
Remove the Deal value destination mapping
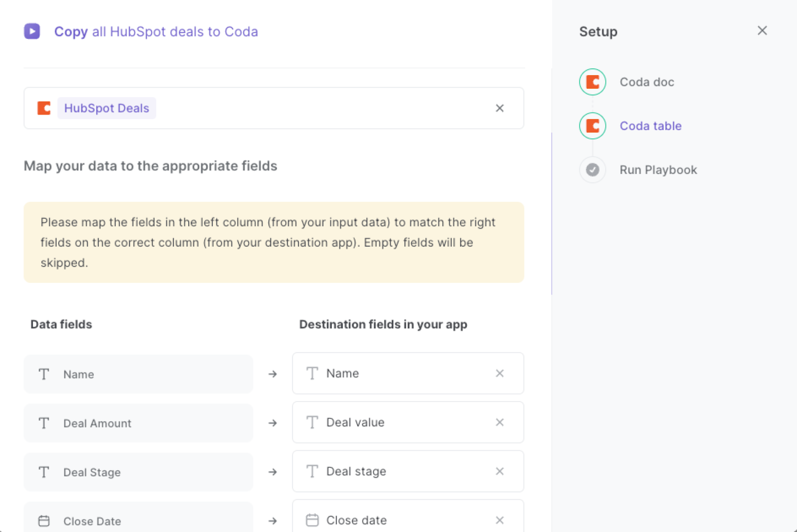500,422
